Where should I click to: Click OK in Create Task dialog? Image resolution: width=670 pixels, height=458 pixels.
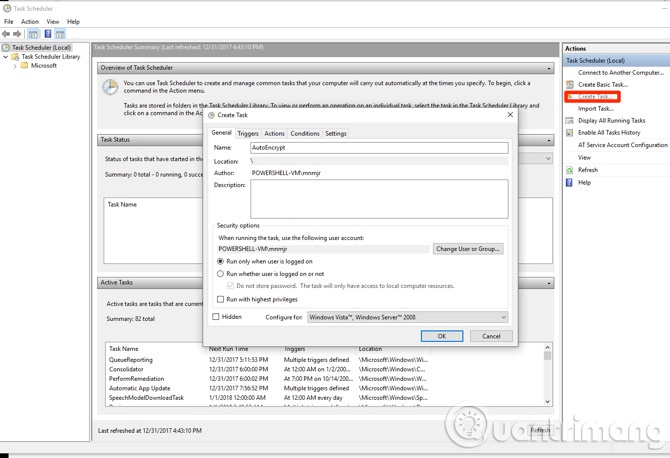click(x=442, y=336)
